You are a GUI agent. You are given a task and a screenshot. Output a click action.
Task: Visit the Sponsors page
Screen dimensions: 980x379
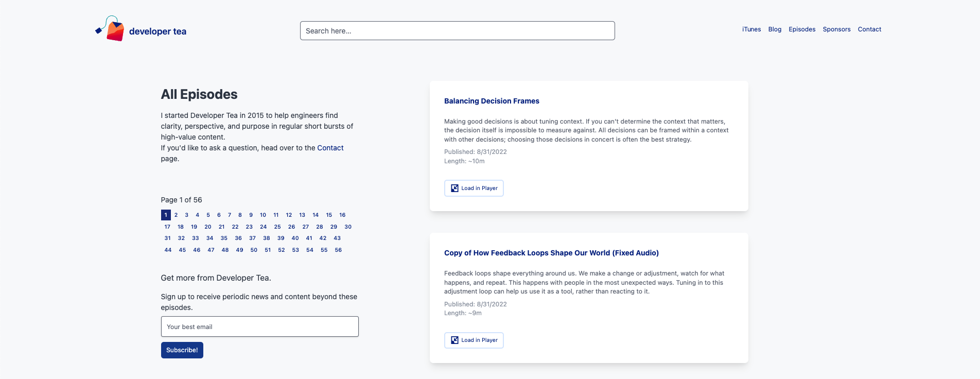836,29
